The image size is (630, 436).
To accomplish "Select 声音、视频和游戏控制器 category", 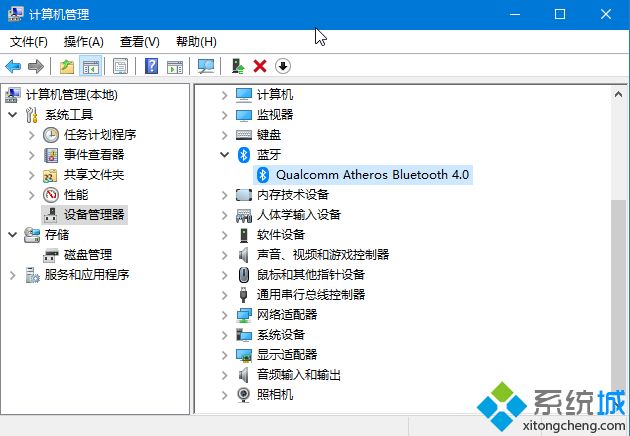I will pos(323,255).
